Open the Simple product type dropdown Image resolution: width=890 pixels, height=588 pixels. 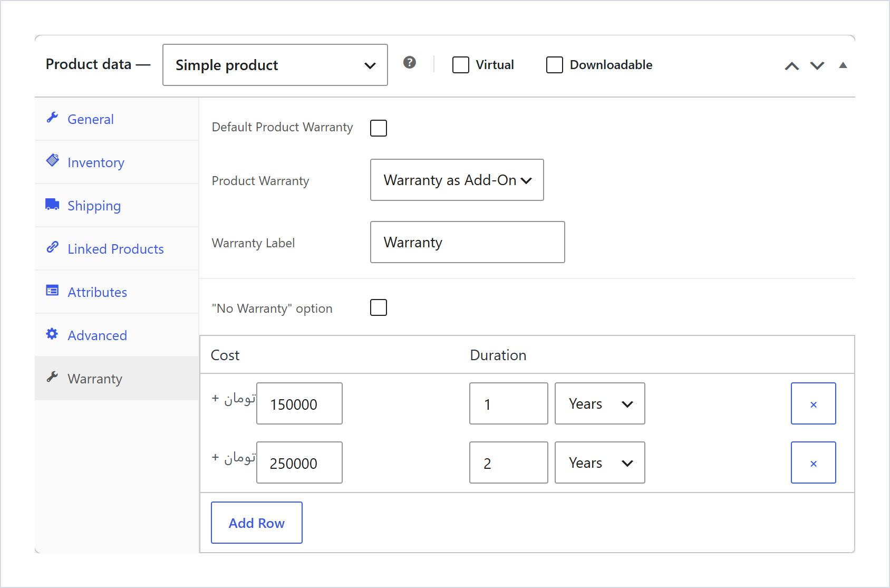click(x=275, y=65)
